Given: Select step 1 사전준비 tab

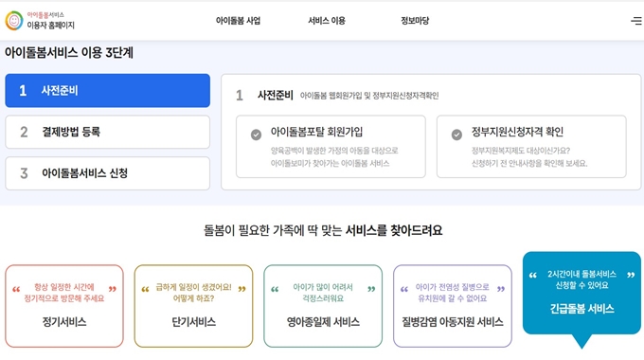Looking at the screenshot, I should [x=108, y=90].
